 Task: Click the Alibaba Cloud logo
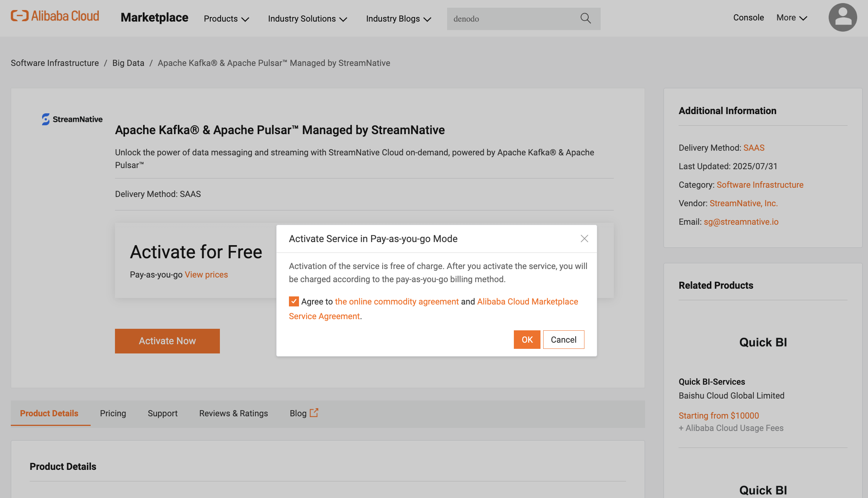point(55,16)
